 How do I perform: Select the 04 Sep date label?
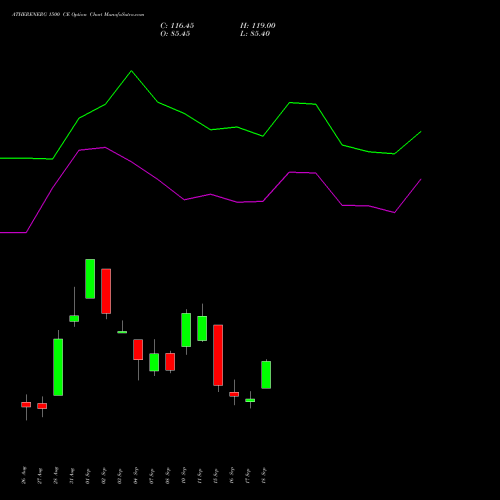point(136,475)
